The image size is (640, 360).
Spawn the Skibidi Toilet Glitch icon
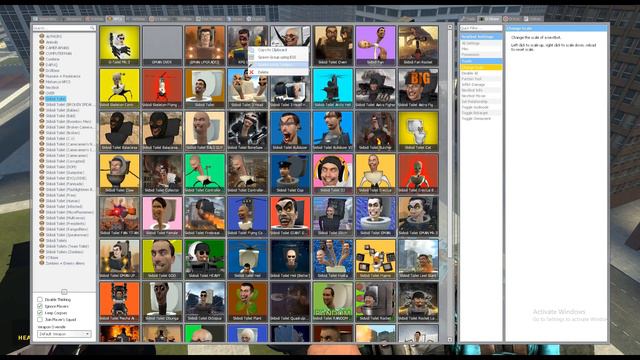coord(333,216)
